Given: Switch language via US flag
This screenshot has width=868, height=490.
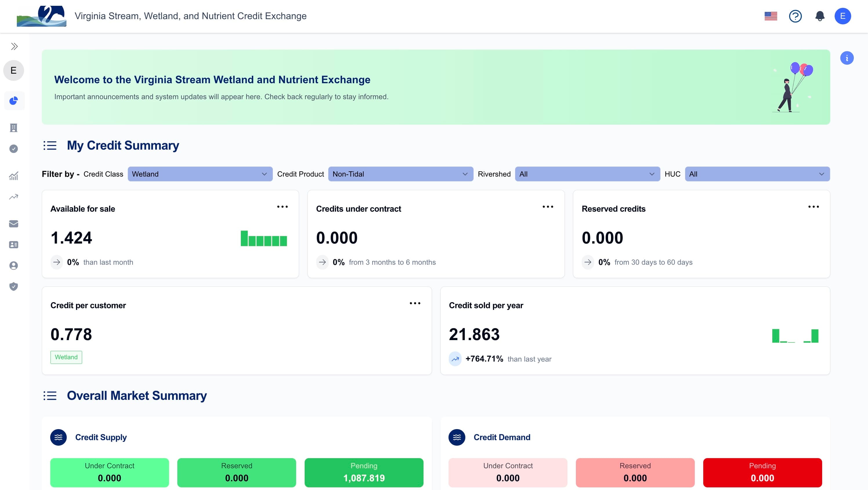Looking at the screenshot, I should 771,16.
